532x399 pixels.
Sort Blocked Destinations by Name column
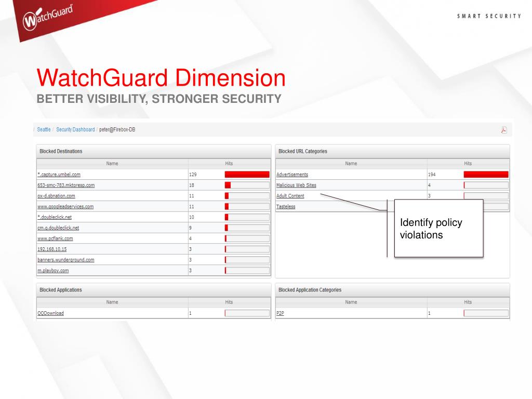112,164
